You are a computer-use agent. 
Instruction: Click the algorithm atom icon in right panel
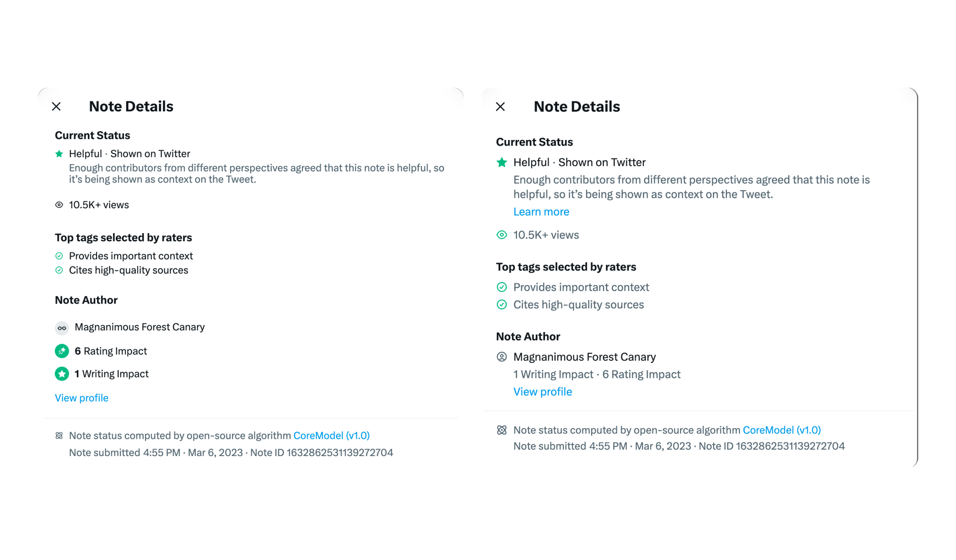point(502,430)
